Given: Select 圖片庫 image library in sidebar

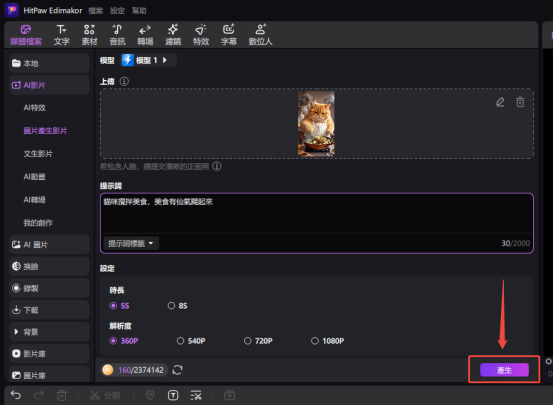Looking at the screenshot, I should [49, 375].
